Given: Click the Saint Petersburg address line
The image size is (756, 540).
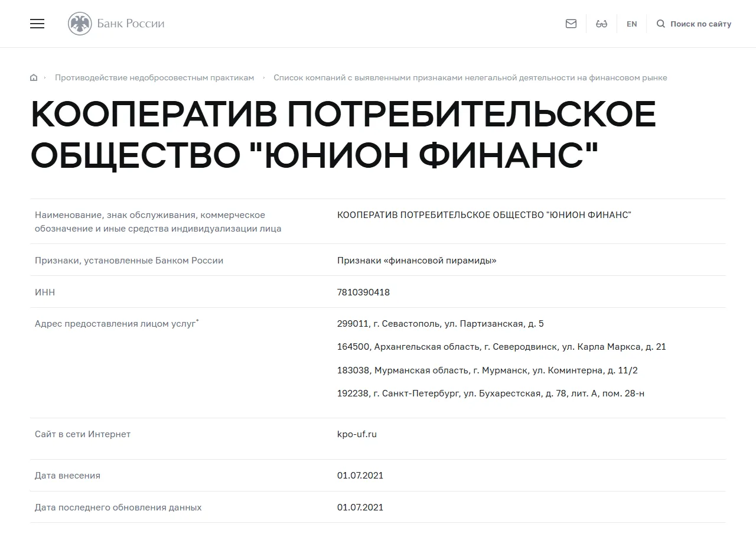Looking at the screenshot, I should click(491, 393).
